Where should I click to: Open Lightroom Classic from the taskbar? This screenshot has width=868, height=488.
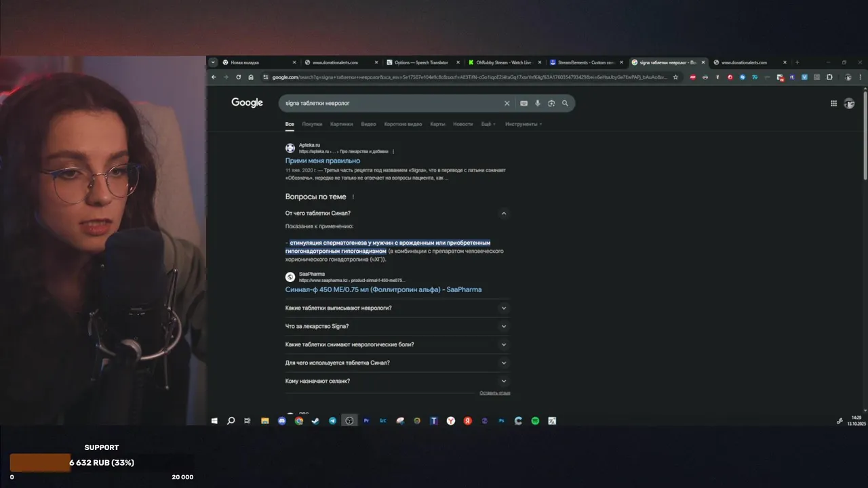(x=383, y=421)
